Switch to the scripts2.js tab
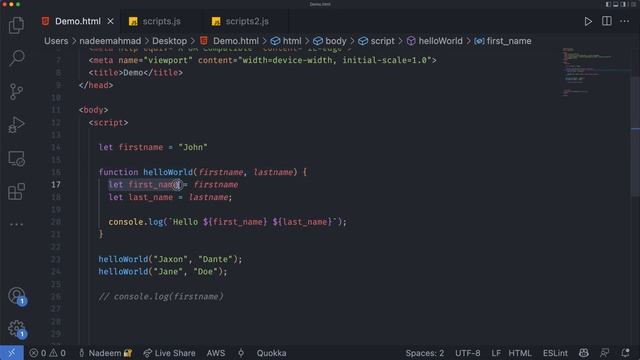 point(247,21)
